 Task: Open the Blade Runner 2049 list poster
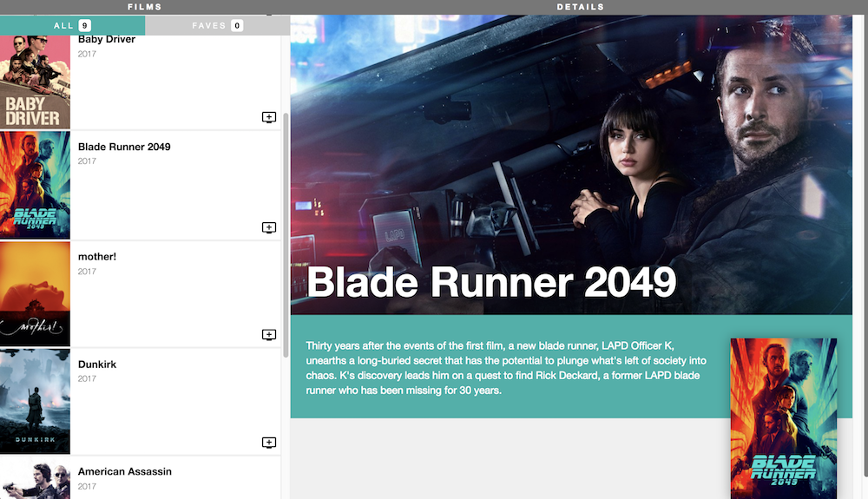pos(35,185)
